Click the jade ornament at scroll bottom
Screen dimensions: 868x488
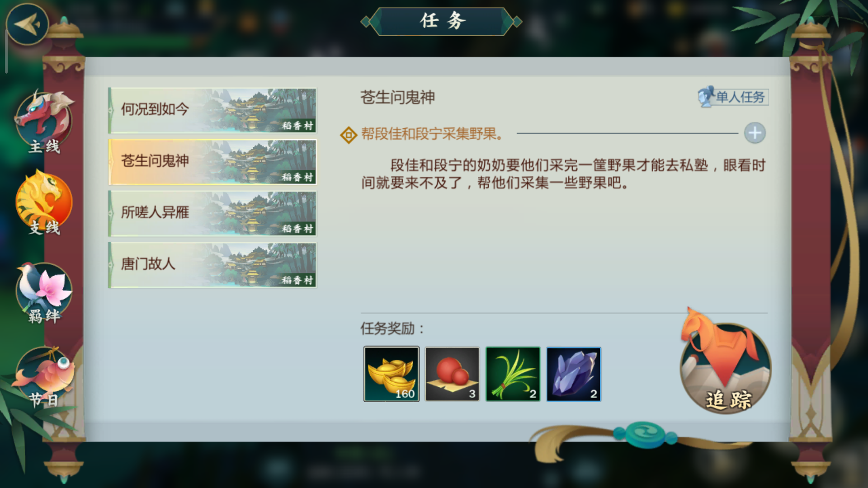coord(646,435)
